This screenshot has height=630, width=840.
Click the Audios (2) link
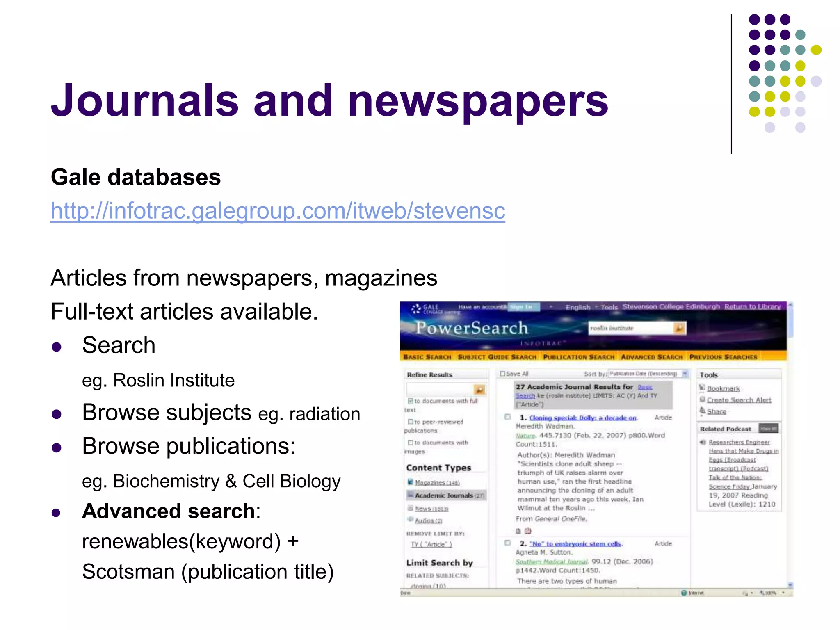[429, 520]
